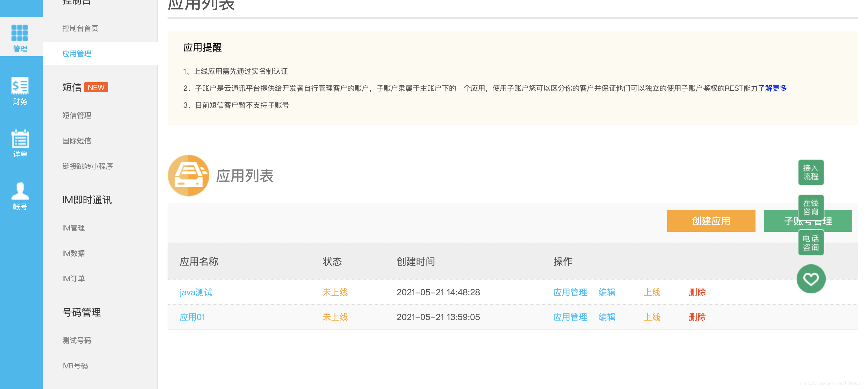Delete the 应用01 application
Image resolution: width=868 pixels, height=389 pixels.
pos(697,317)
